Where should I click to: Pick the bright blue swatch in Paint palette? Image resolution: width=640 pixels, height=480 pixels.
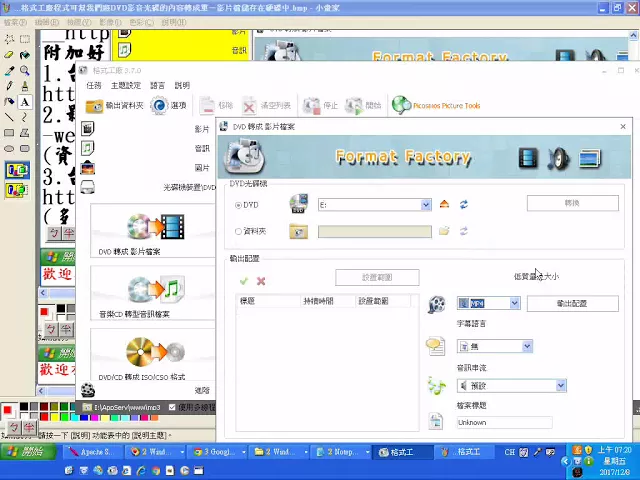point(84,417)
